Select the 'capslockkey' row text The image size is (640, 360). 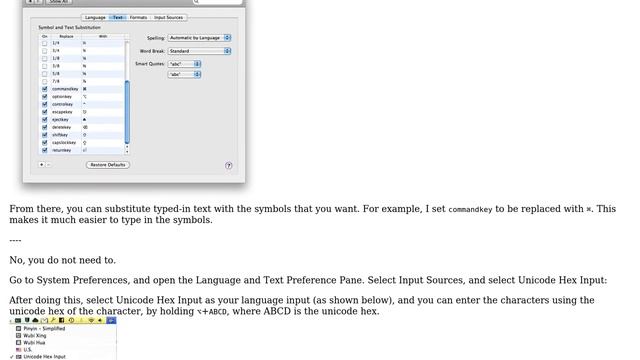click(64, 143)
